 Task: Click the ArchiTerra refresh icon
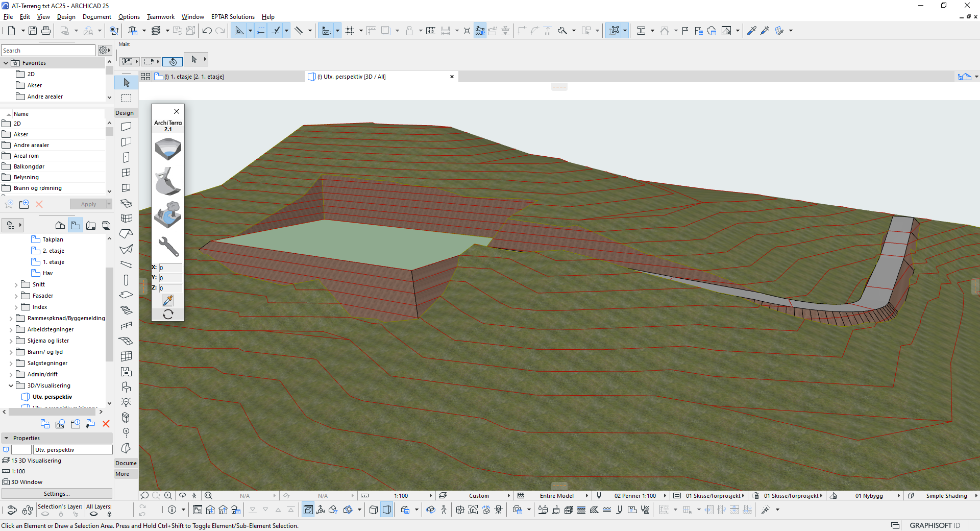(x=168, y=314)
